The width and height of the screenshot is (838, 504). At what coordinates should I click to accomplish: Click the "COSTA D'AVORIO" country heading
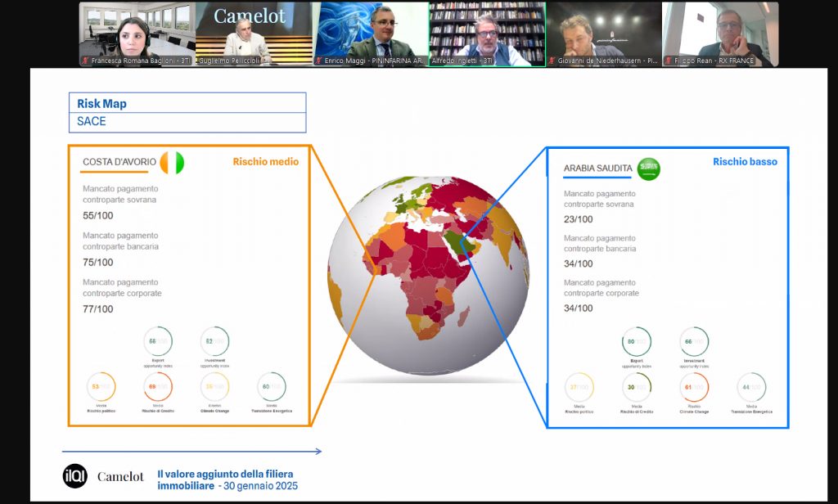tap(119, 162)
